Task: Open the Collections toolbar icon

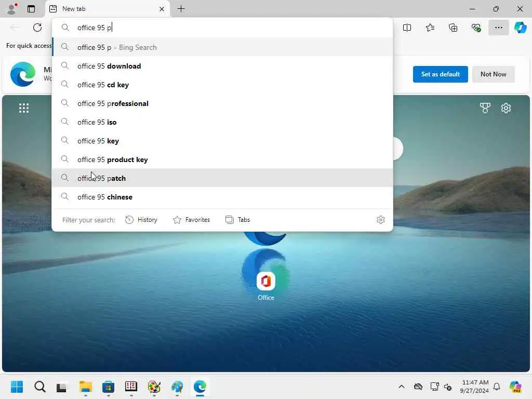Action: 453,28
